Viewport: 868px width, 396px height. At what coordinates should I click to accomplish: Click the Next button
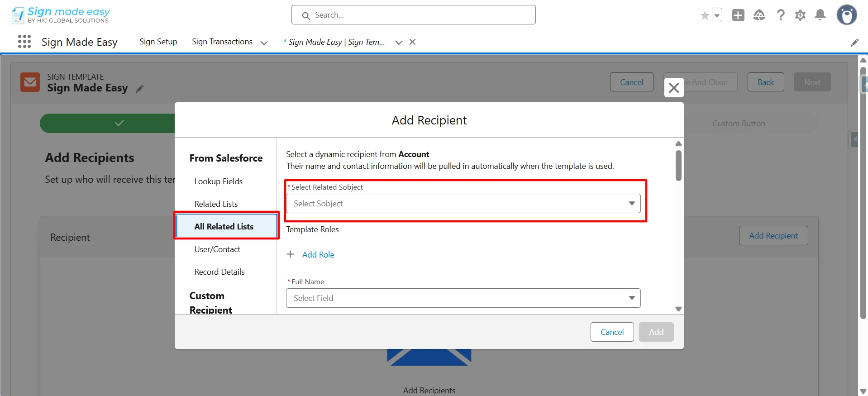812,82
